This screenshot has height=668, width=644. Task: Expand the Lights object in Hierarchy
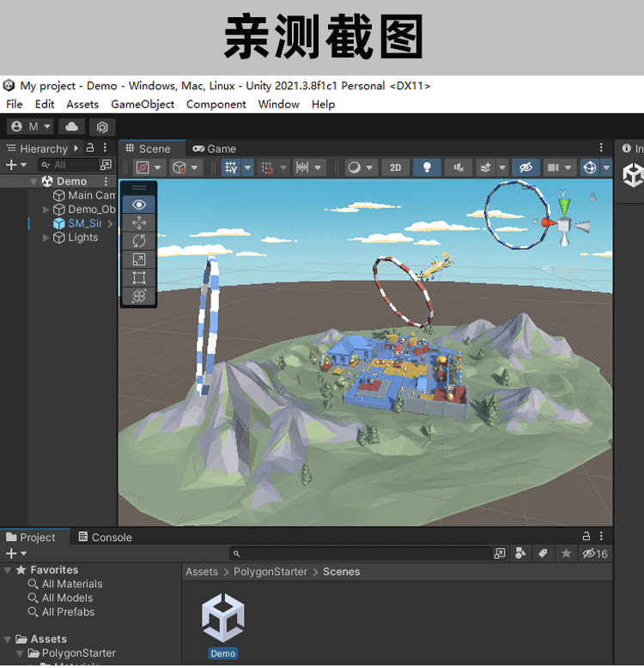point(46,238)
